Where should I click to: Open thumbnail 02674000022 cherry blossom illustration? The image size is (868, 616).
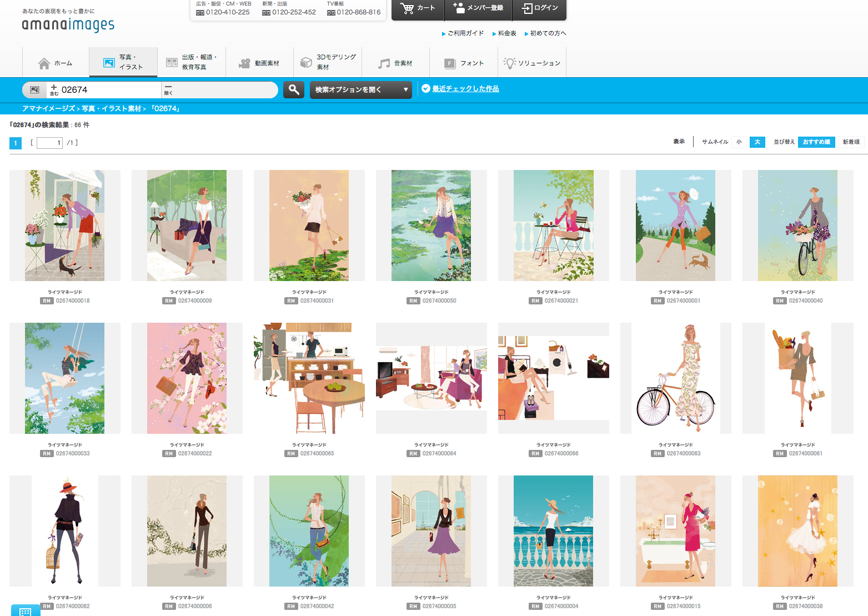click(187, 378)
